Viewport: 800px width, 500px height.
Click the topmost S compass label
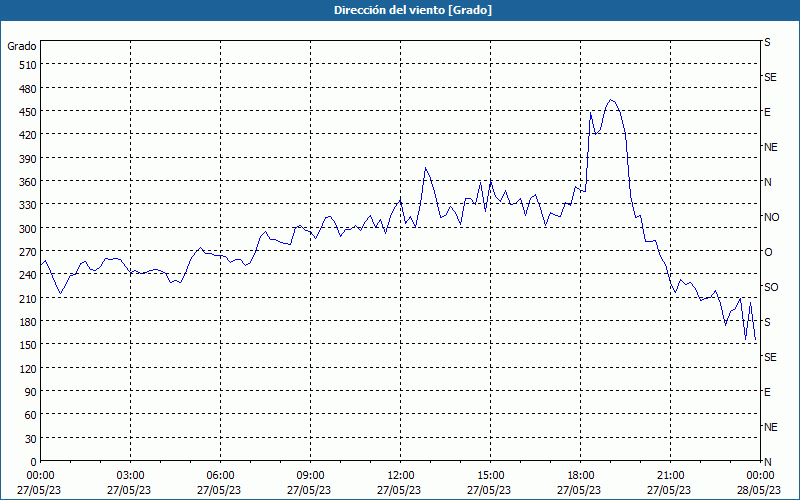click(x=767, y=42)
